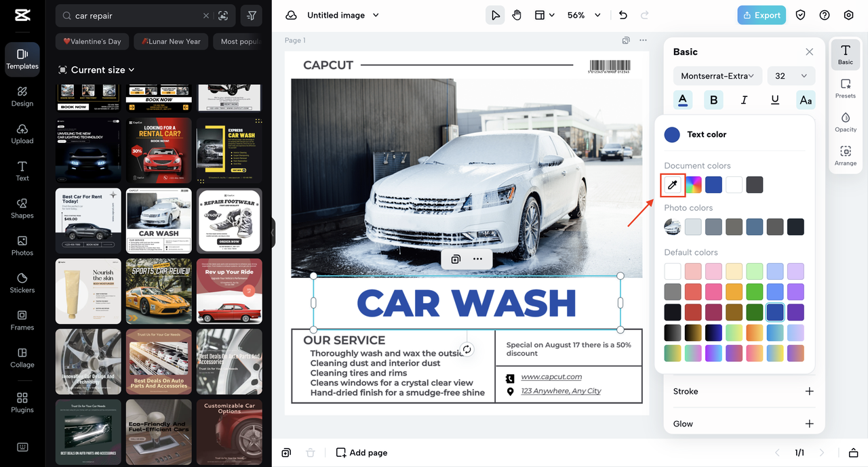Viewport: 868px width, 467px height.
Task: Open the layout resize dropdown
Action: pyautogui.click(x=544, y=15)
